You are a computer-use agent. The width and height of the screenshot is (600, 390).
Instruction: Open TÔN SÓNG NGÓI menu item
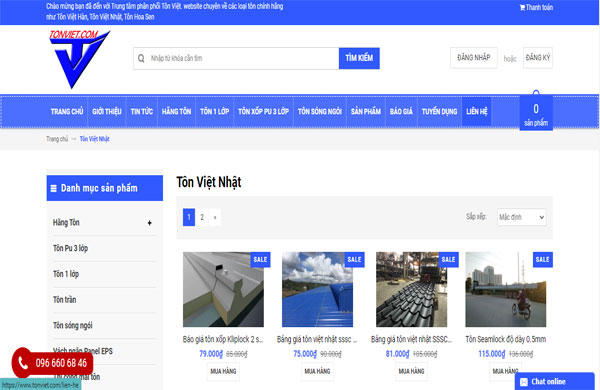coord(320,111)
